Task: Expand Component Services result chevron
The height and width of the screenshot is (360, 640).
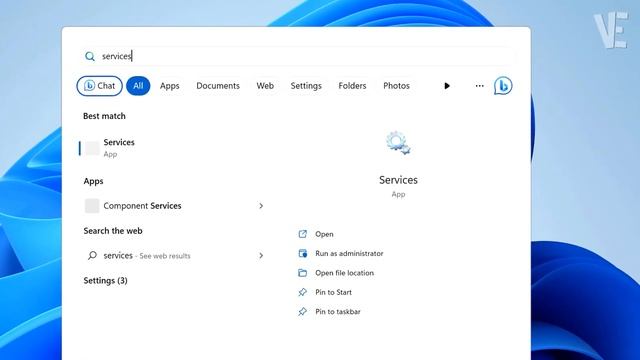Action: [261, 206]
